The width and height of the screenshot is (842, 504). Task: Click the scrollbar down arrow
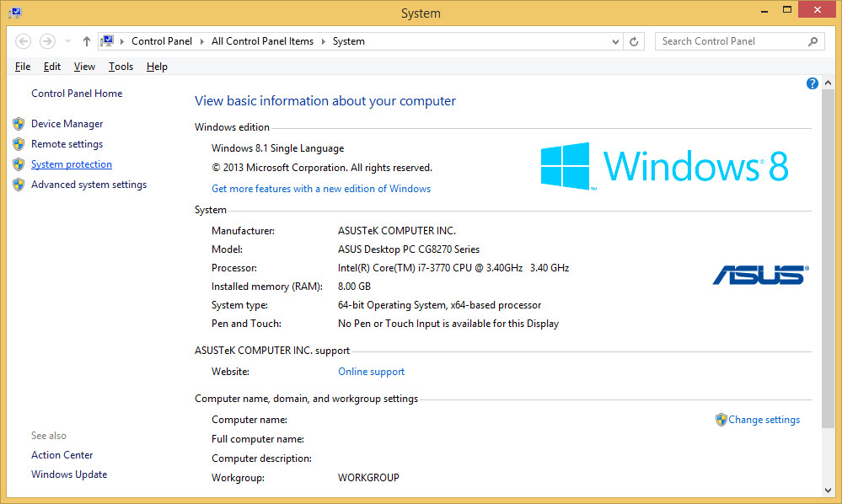(x=828, y=490)
